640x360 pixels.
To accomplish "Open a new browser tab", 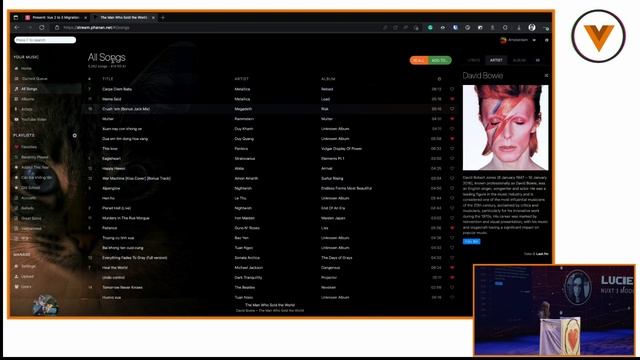I will click(x=162, y=18).
